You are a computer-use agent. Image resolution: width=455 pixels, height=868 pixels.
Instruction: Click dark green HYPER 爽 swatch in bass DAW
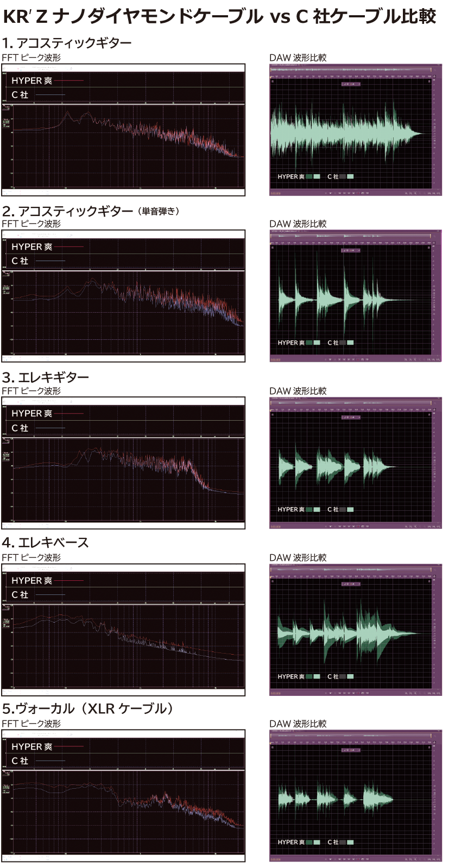click(x=309, y=676)
